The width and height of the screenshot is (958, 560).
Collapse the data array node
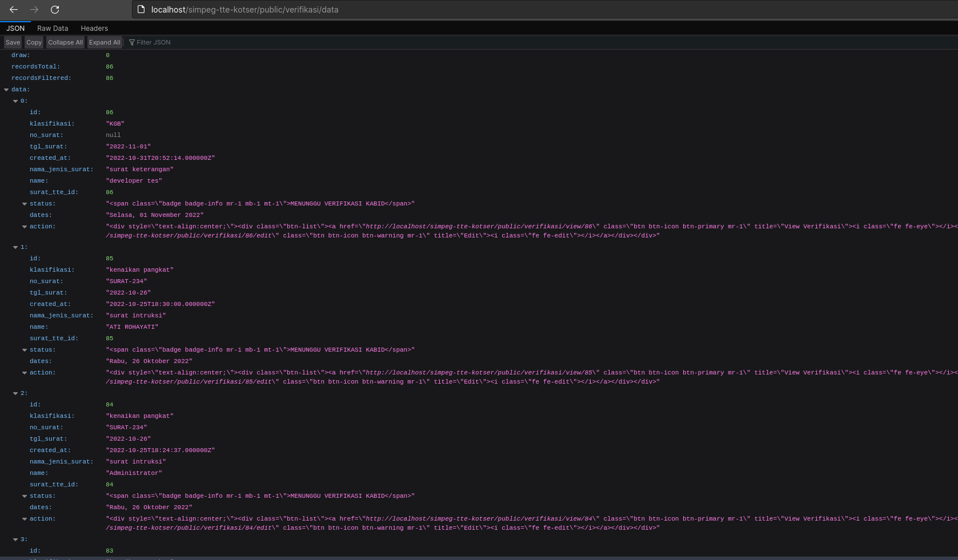coord(6,90)
